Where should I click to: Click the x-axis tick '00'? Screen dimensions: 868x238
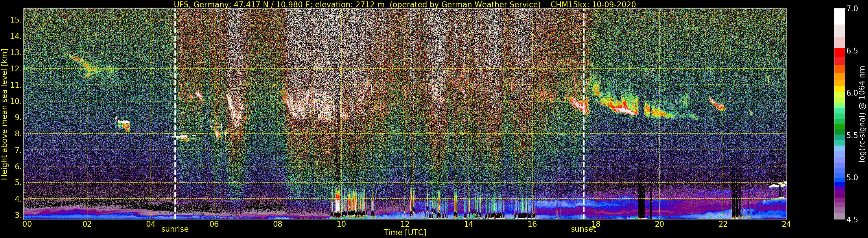tap(27, 224)
